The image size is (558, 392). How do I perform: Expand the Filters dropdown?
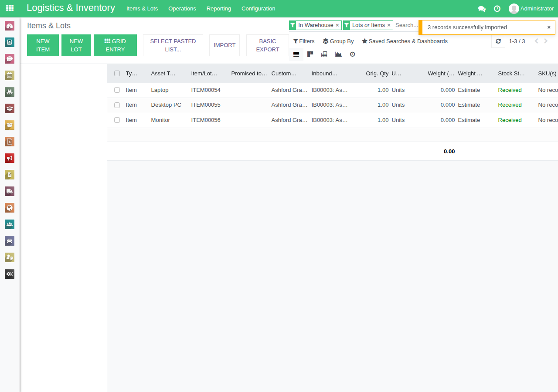(304, 41)
